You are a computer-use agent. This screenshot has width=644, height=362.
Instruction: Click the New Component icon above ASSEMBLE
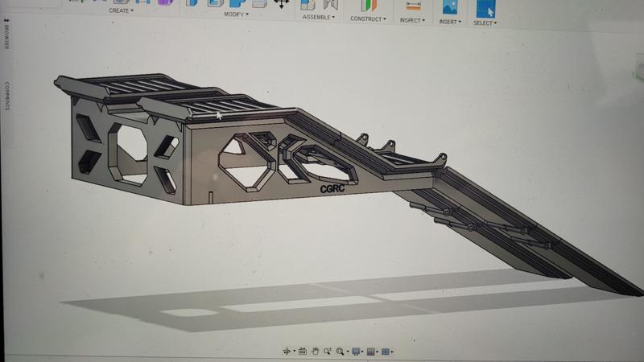[x=308, y=5]
